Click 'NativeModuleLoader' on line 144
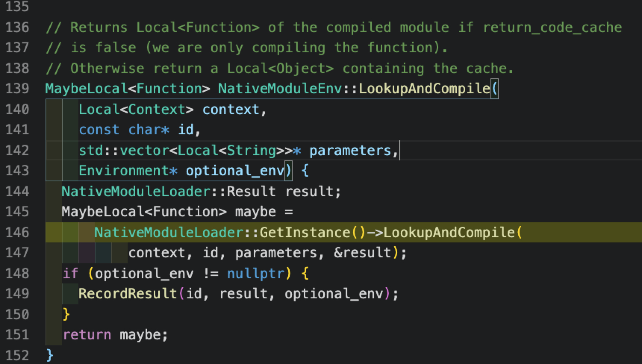Screen dimensions: 642x364 pos(136,191)
